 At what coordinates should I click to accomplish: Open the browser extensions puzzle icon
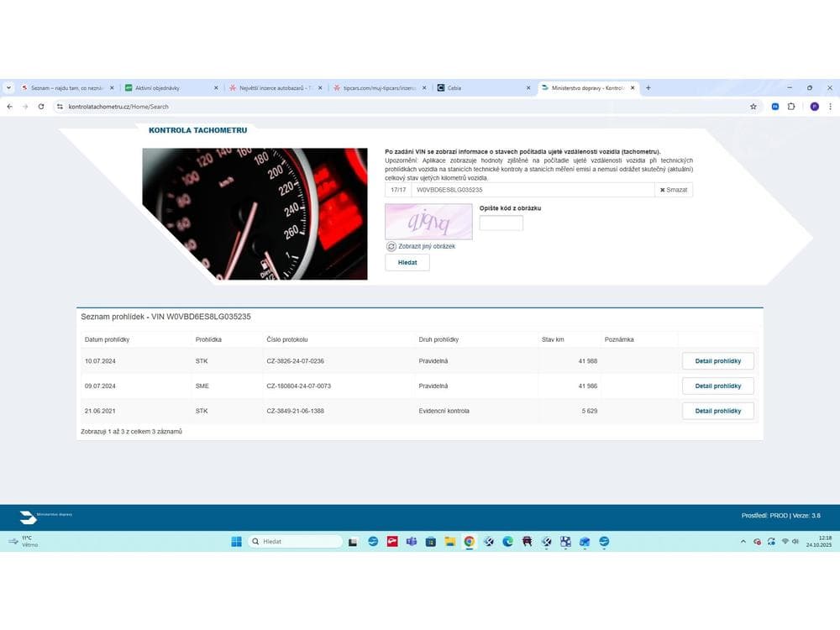click(x=791, y=107)
